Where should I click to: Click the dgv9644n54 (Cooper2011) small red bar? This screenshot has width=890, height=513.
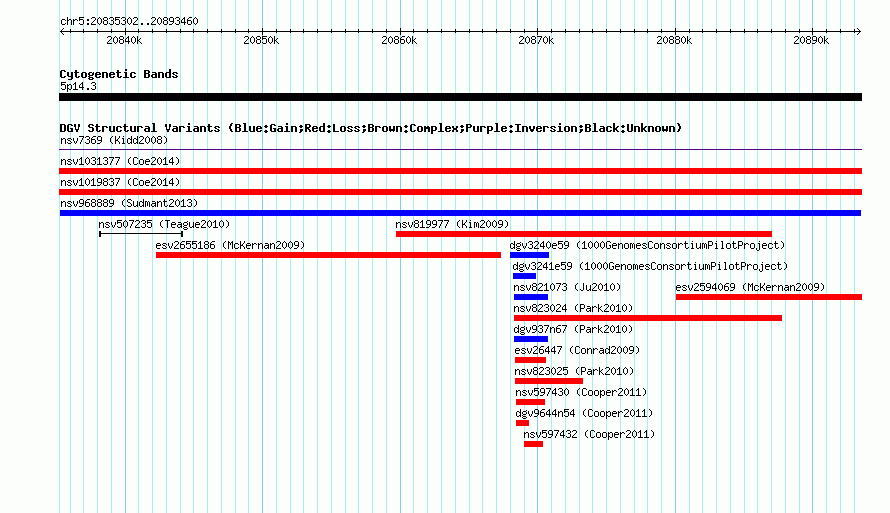point(522,423)
